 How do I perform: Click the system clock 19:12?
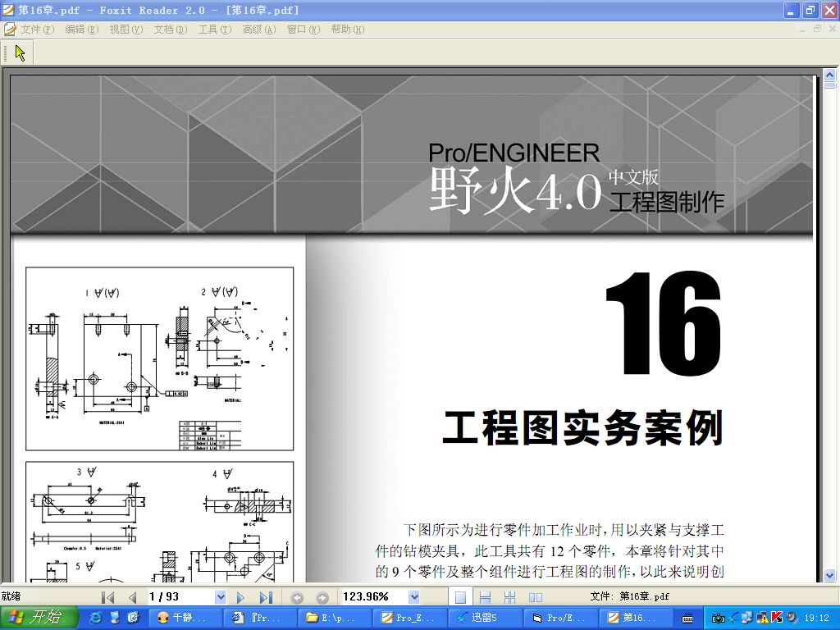tap(817, 619)
